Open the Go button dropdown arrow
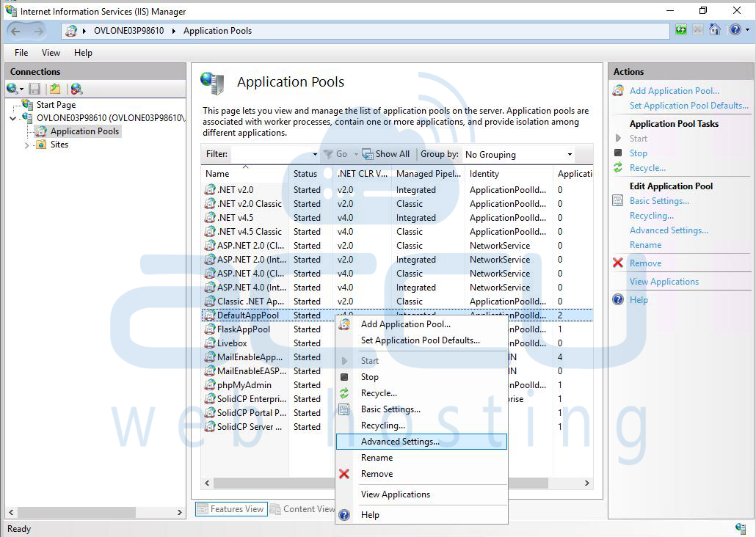The width and height of the screenshot is (756, 537). tap(356, 154)
